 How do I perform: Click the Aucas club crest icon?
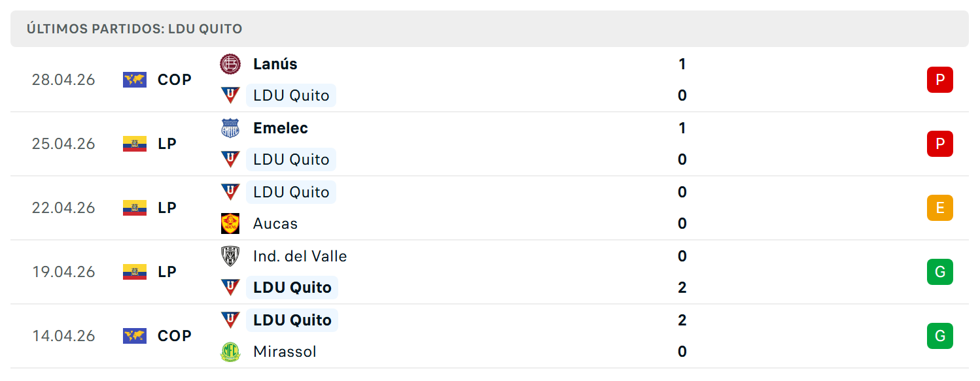230,224
